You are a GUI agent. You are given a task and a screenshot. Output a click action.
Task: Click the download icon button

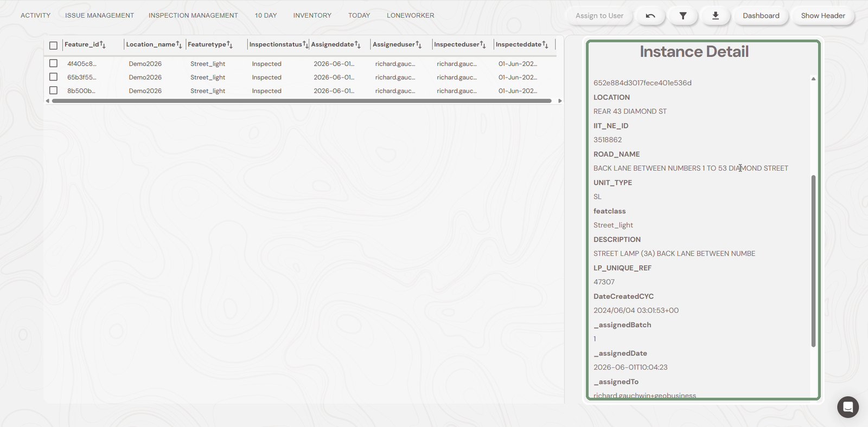(716, 16)
